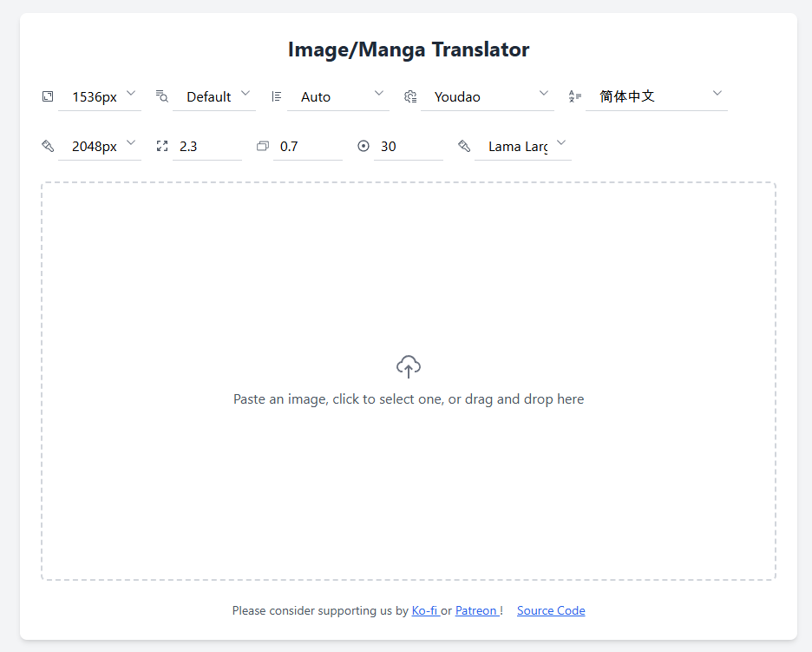
Task: Click the paste or drag-and-drop upload text
Action: tap(409, 399)
